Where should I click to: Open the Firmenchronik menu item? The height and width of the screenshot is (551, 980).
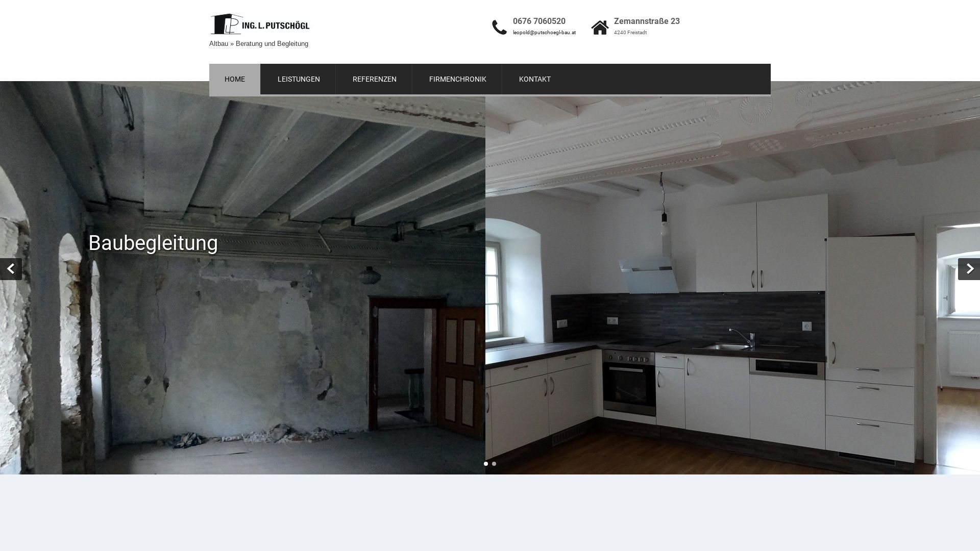click(x=457, y=79)
